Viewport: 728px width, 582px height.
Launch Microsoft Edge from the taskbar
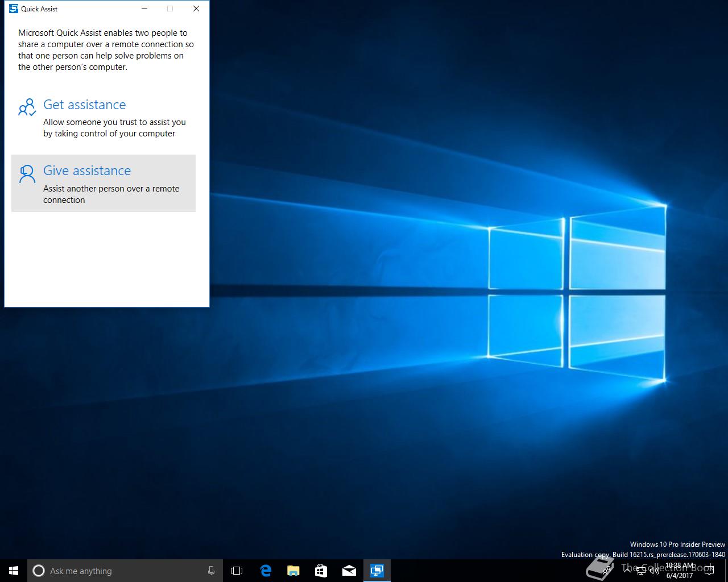[x=266, y=571]
